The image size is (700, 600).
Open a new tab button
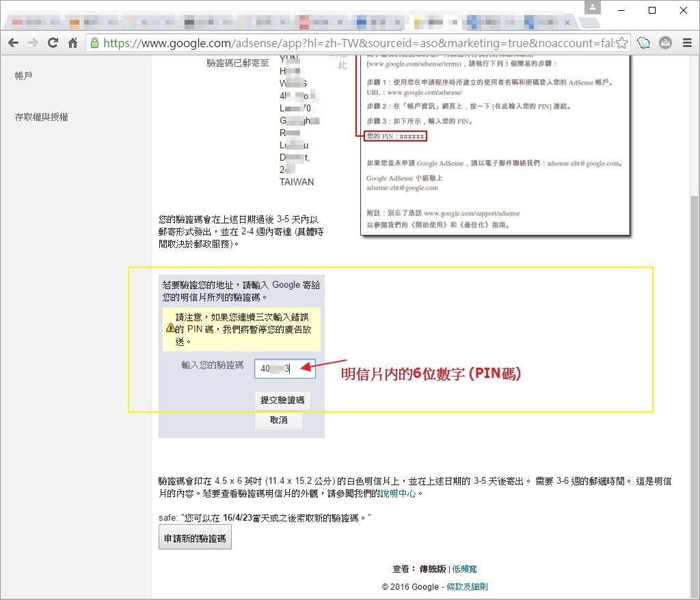[x=589, y=23]
